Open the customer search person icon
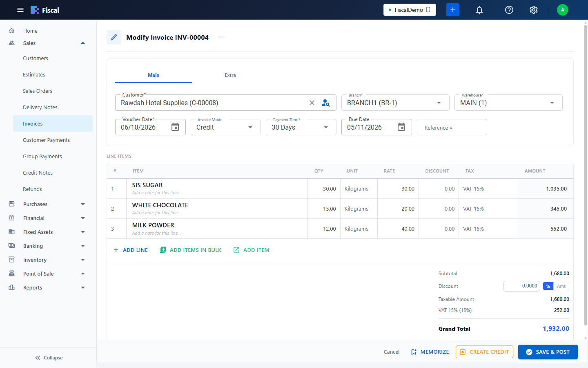The image size is (588, 368). [x=325, y=103]
